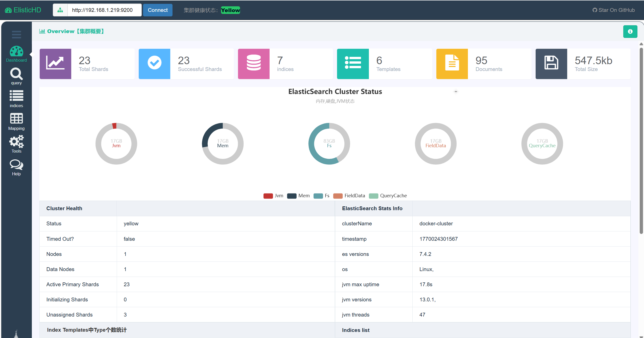Toggle QueryCache legend entry
The width and height of the screenshot is (644, 338).
(373, 196)
